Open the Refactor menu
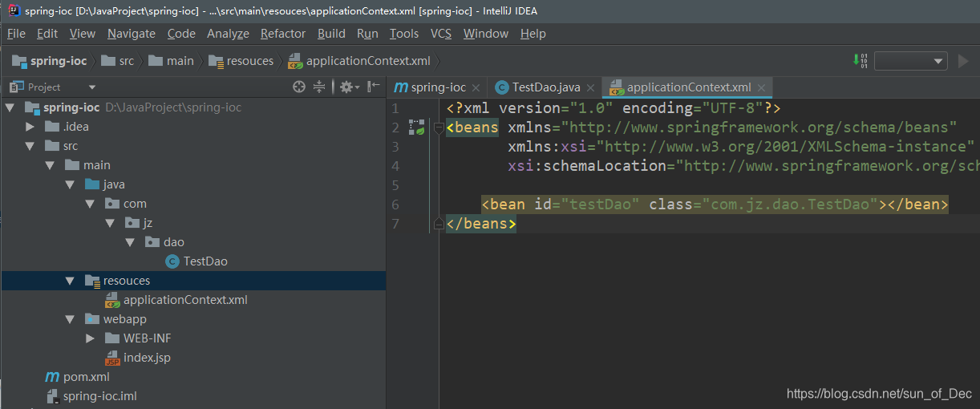Viewport: 980px width, 409px height. [283, 34]
